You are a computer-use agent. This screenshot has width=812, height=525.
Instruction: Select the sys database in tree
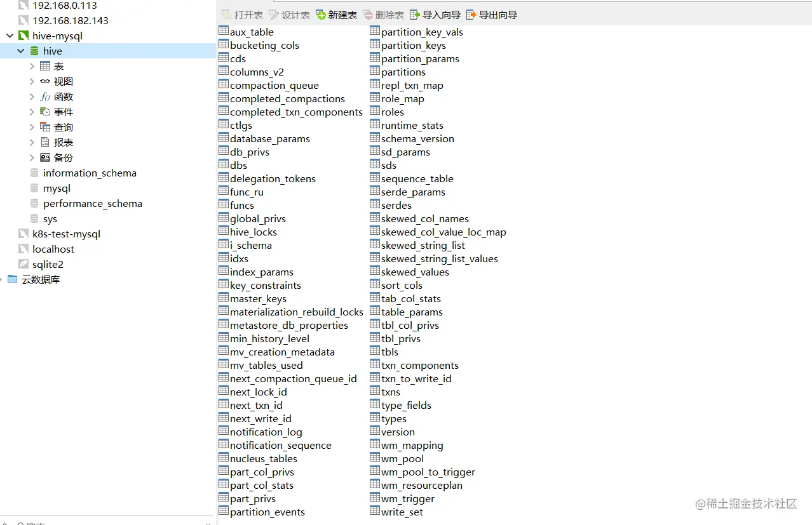pyautogui.click(x=50, y=219)
